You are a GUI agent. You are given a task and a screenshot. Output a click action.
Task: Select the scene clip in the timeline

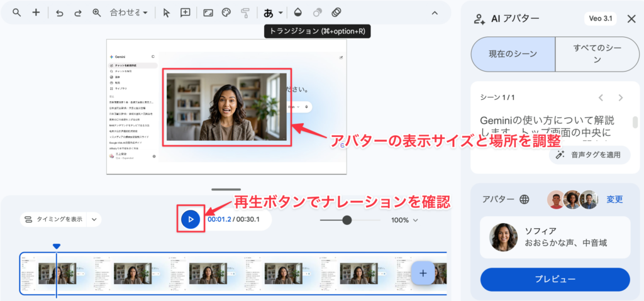click(233, 273)
